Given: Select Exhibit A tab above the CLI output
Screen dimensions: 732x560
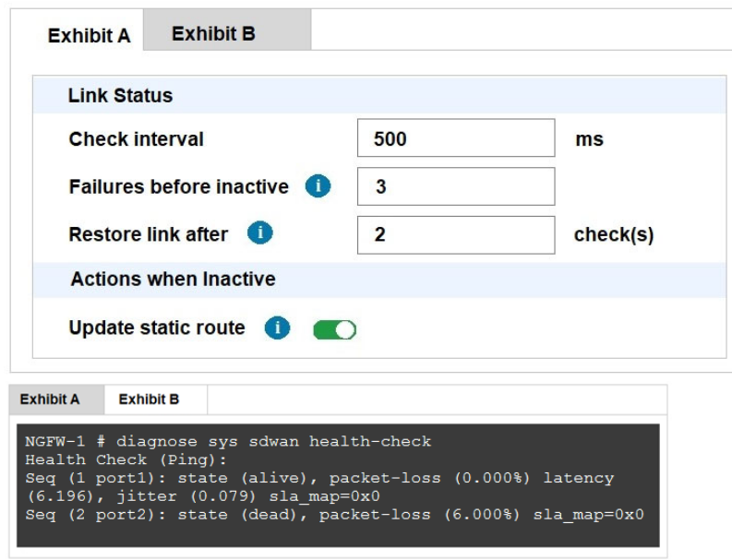Looking at the screenshot, I should coord(50,399).
